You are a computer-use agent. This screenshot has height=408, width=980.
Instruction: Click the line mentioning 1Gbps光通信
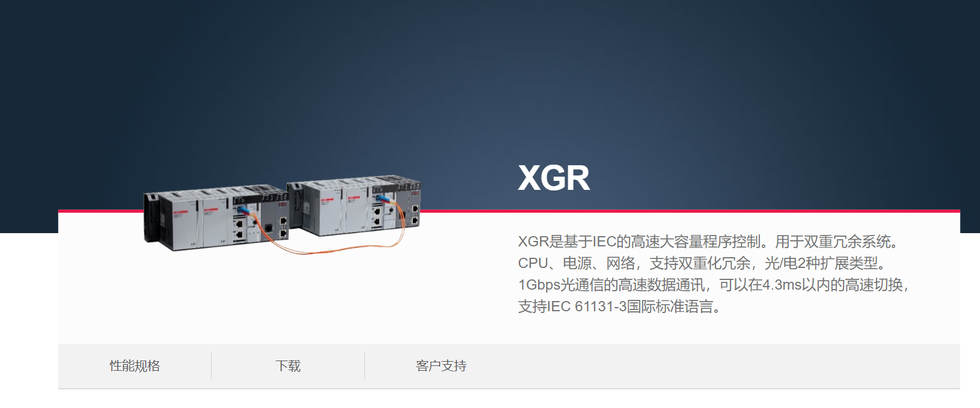click(713, 285)
